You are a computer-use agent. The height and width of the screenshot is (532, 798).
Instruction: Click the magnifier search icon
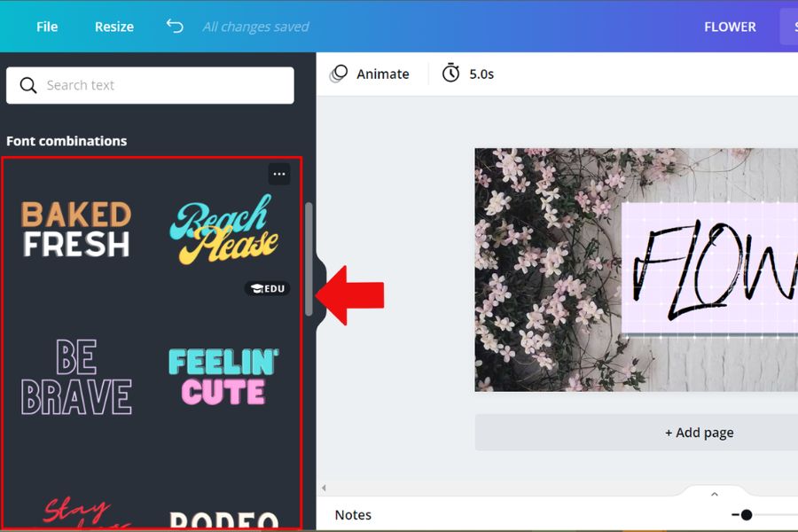click(x=28, y=85)
